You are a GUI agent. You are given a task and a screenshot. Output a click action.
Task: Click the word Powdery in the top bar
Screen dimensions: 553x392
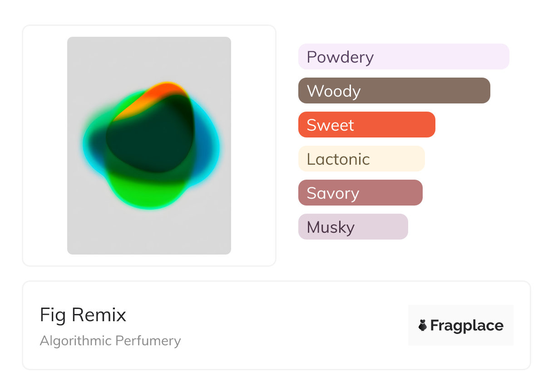tap(340, 57)
